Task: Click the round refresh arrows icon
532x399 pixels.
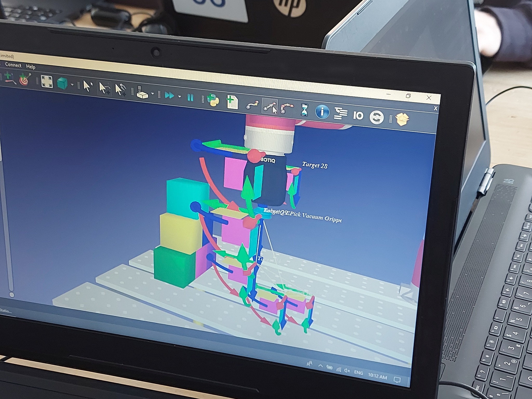Action: (x=377, y=117)
